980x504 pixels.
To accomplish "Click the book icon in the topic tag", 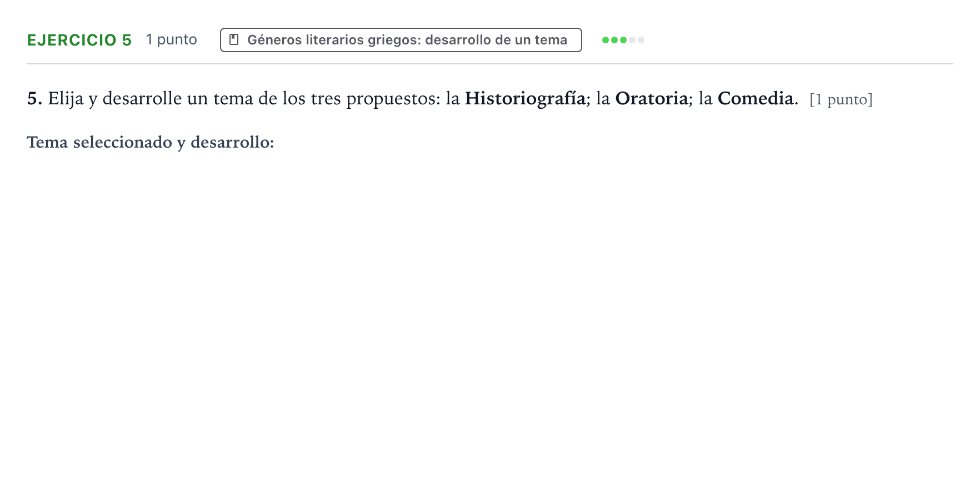I will coord(234,40).
